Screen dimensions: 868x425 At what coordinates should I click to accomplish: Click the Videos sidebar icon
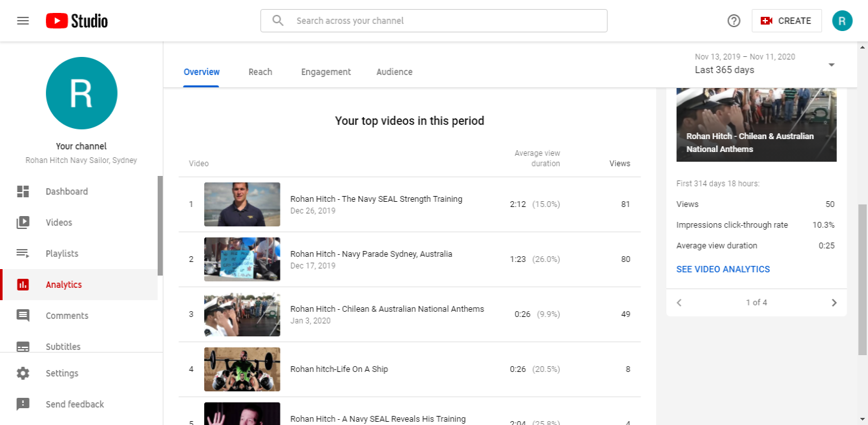23,223
